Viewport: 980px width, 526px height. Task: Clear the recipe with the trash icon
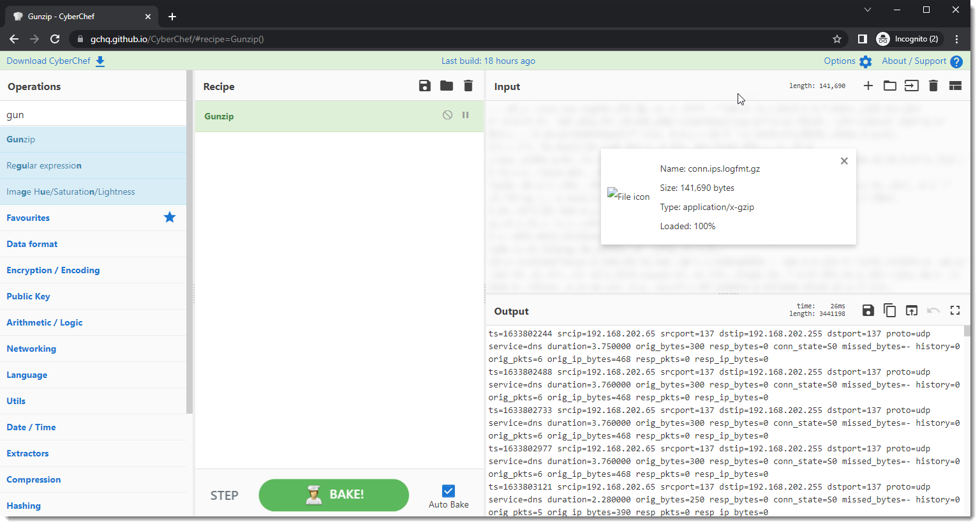(468, 86)
